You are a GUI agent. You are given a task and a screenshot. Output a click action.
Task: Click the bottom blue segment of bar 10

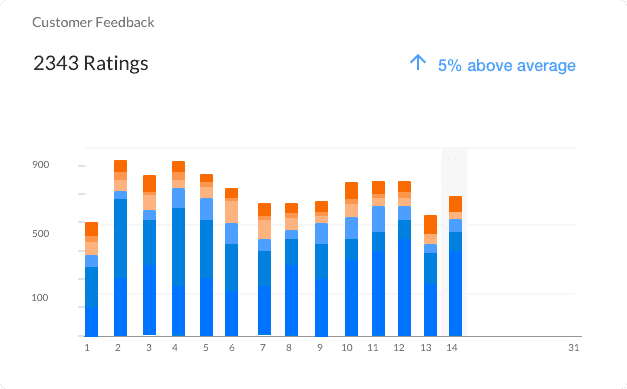coord(351,298)
